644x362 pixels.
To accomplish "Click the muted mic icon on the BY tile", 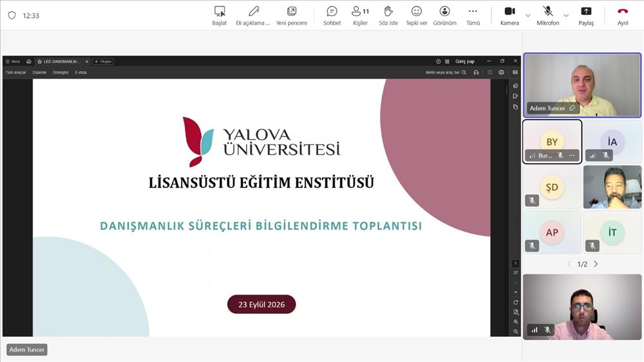I will tap(560, 155).
